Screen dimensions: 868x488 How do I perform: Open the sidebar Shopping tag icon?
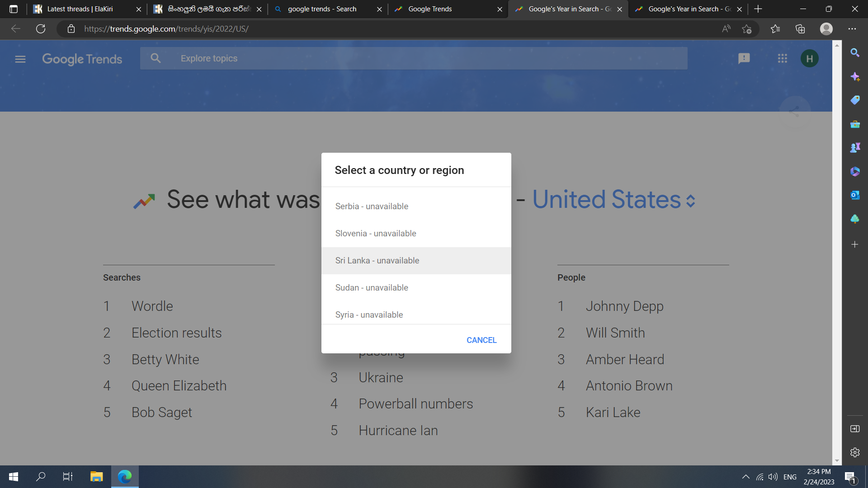tap(855, 100)
